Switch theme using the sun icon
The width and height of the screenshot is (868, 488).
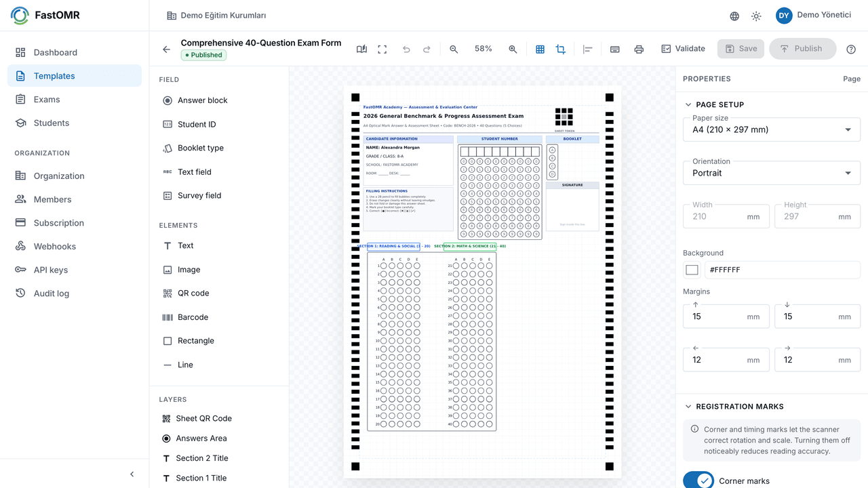[756, 16]
